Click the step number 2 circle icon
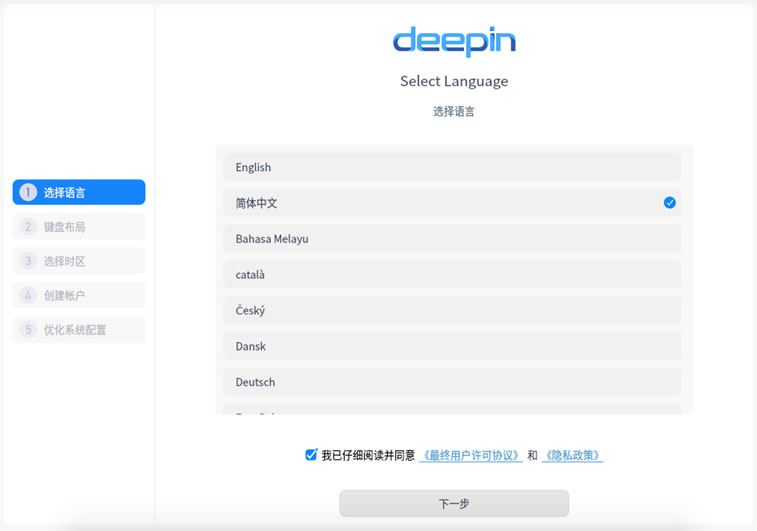This screenshot has height=531, width=757. point(28,226)
